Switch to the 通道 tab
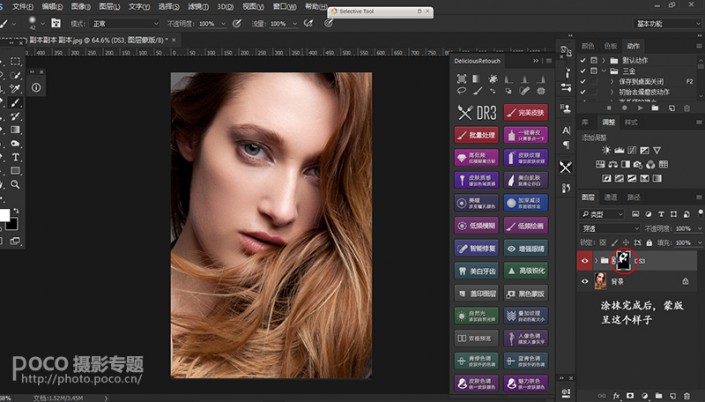Image resolution: width=705 pixels, height=402 pixels. pos(610,198)
